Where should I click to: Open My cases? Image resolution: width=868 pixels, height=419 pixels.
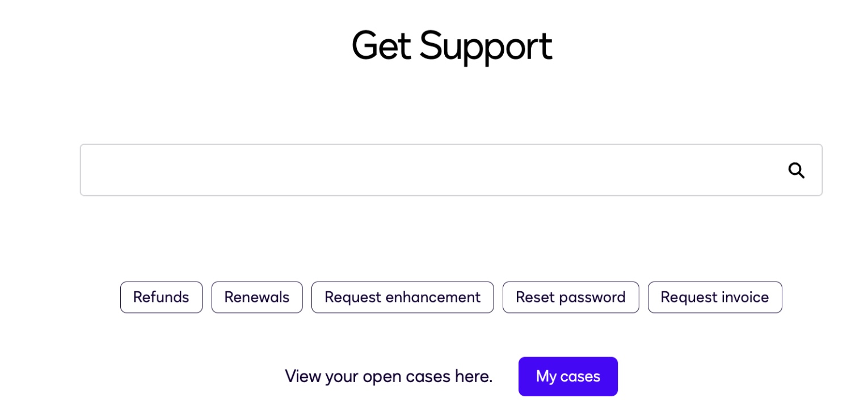click(x=568, y=376)
